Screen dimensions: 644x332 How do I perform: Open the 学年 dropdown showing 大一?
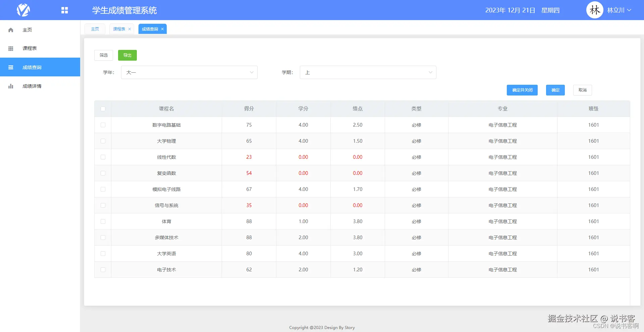[189, 72]
